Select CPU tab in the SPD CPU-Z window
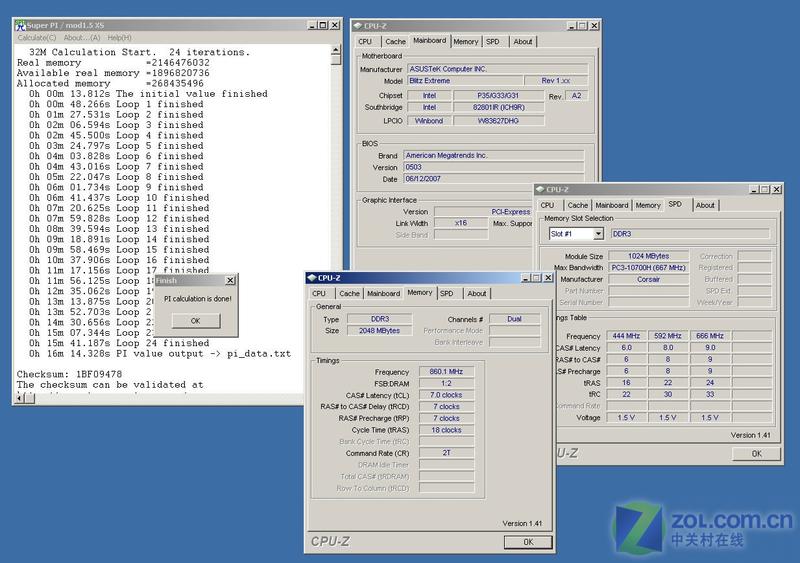The image size is (800, 563). coord(547,205)
